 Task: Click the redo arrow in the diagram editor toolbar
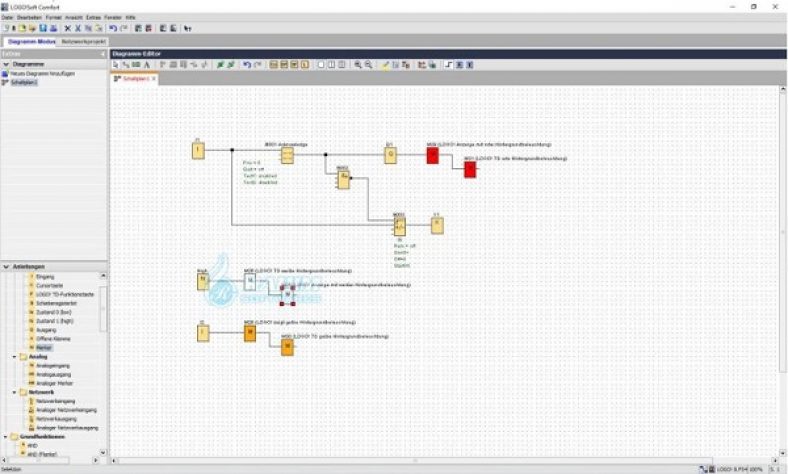pos(257,65)
